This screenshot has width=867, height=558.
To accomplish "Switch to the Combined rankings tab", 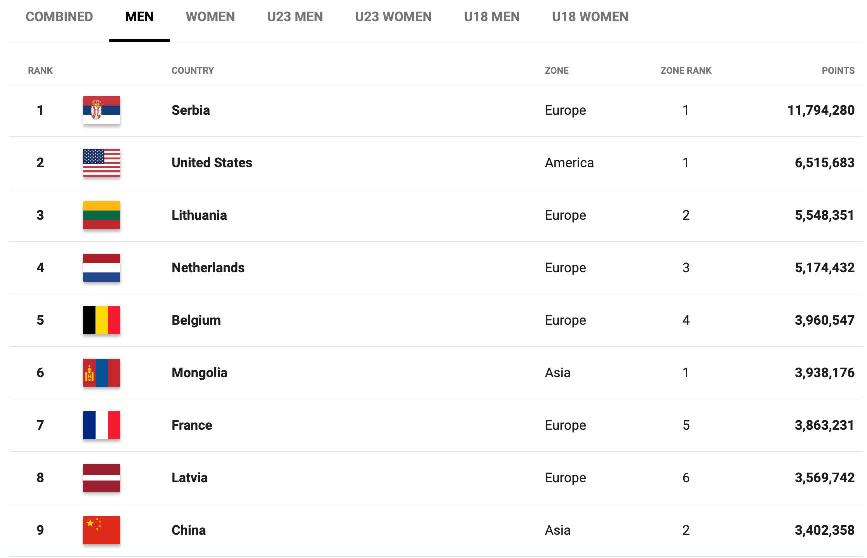I will coord(59,17).
